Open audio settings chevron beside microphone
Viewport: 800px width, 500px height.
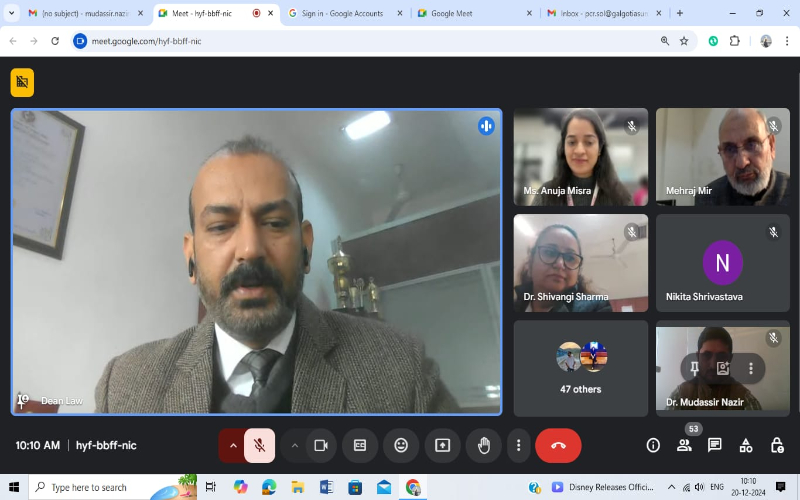point(233,445)
